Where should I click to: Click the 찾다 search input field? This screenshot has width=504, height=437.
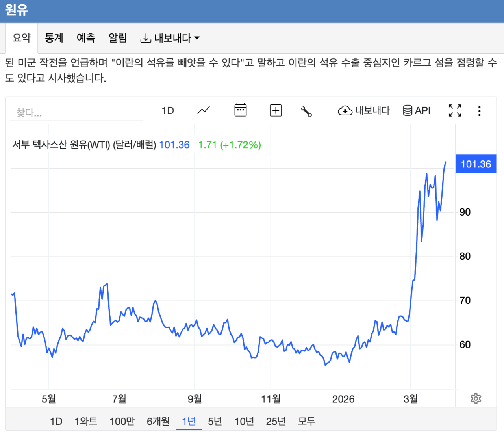coord(76,113)
